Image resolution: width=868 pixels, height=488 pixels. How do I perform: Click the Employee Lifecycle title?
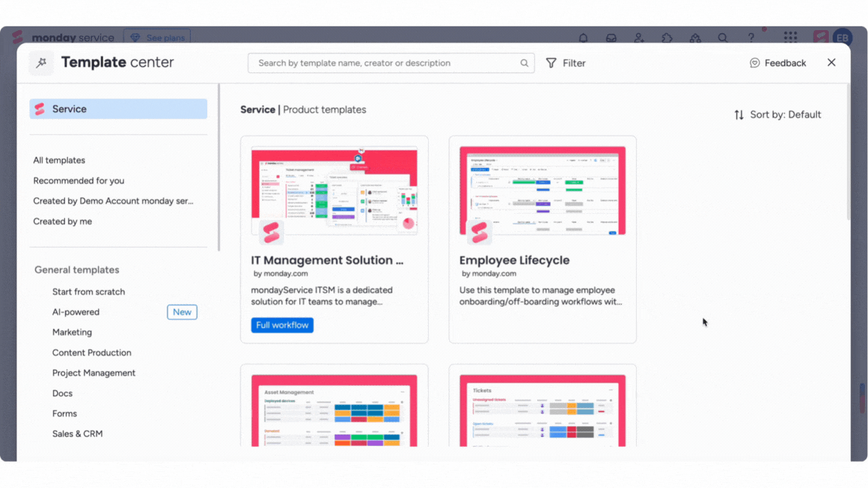515,260
